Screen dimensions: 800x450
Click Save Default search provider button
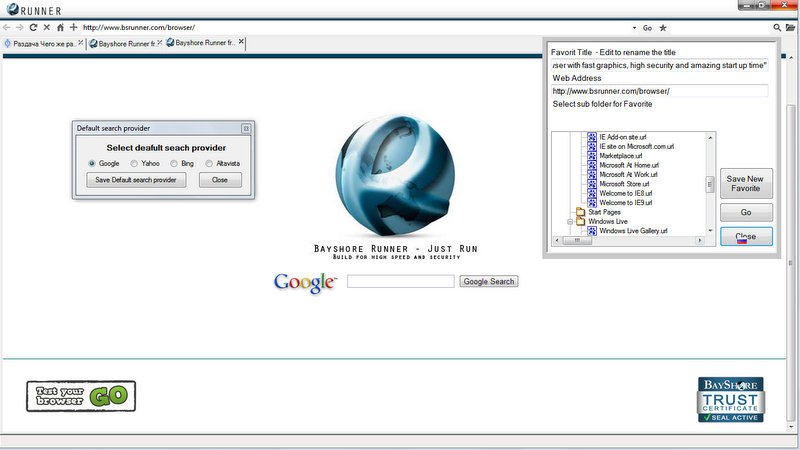pyautogui.click(x=136, y=180)
